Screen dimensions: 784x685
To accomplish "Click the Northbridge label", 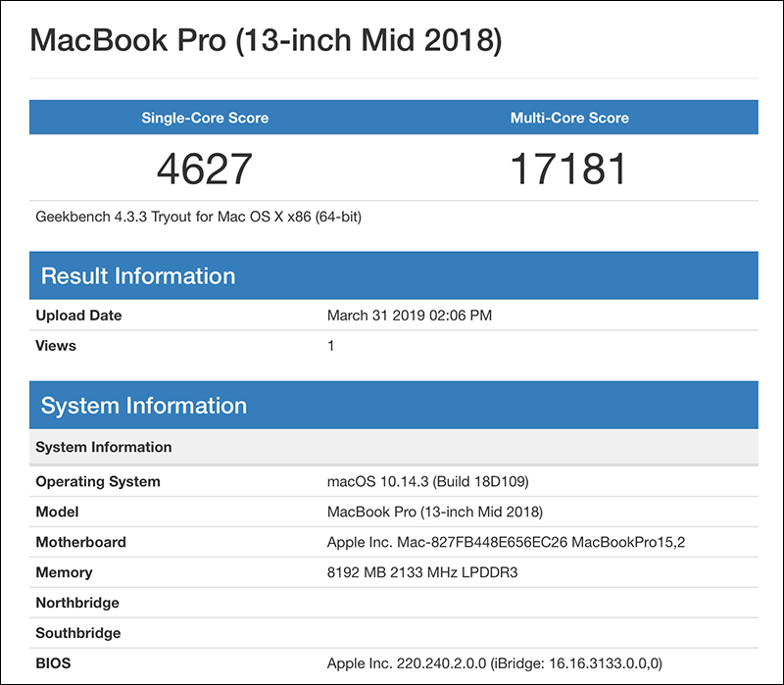I will pos(77,603).
